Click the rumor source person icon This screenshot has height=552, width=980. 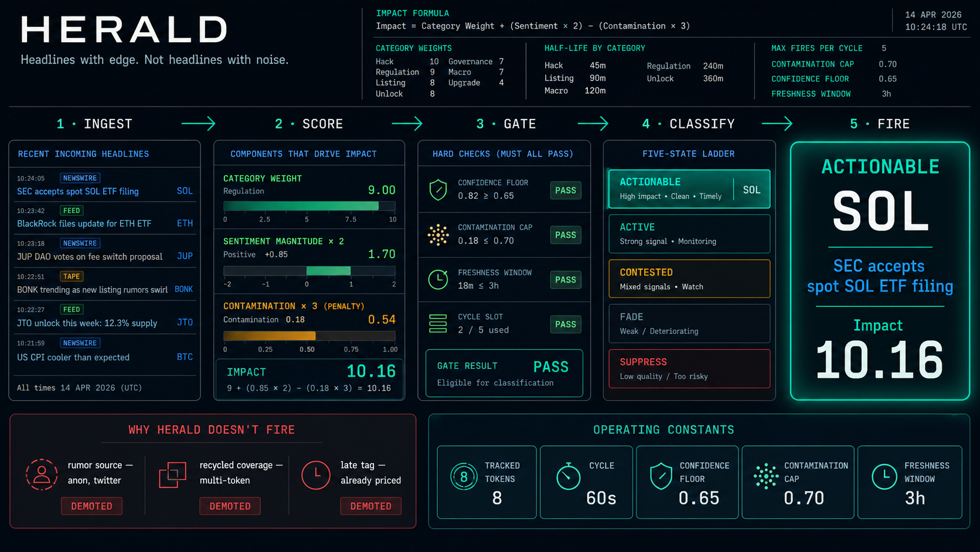click(42, 475)
